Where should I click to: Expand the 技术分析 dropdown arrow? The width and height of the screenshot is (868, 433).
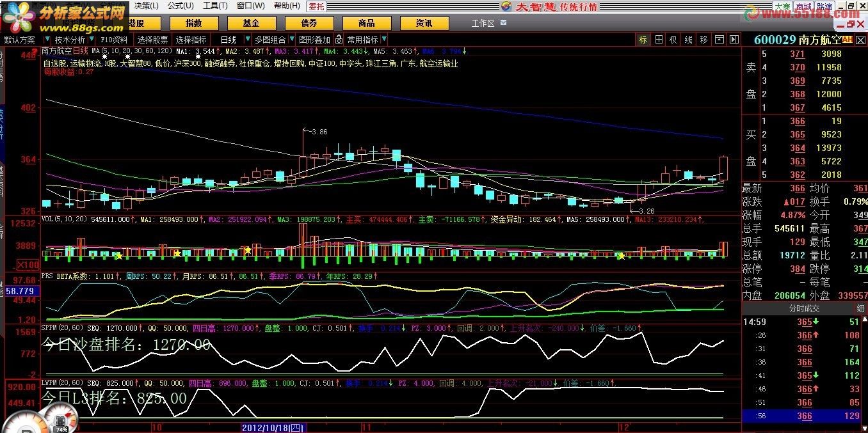(x=92, y=40)
